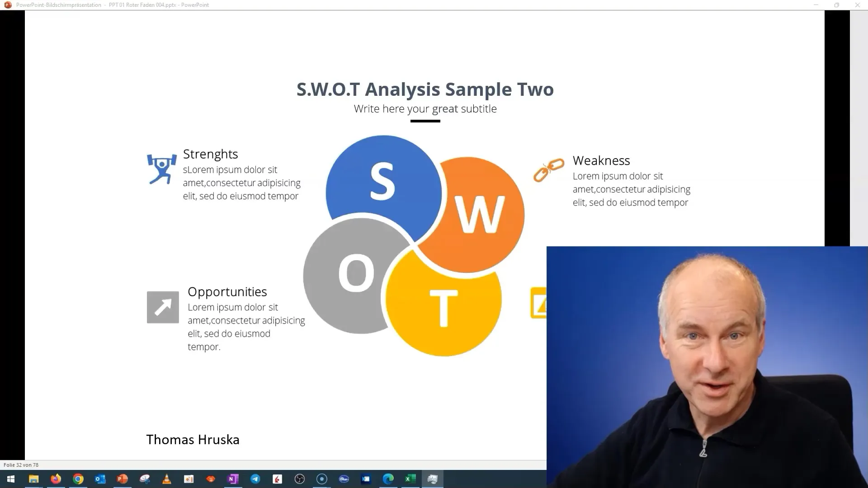Click the file manager taskbar icon
This screenshot has width=868, height=488.
(x=33, y=479)
